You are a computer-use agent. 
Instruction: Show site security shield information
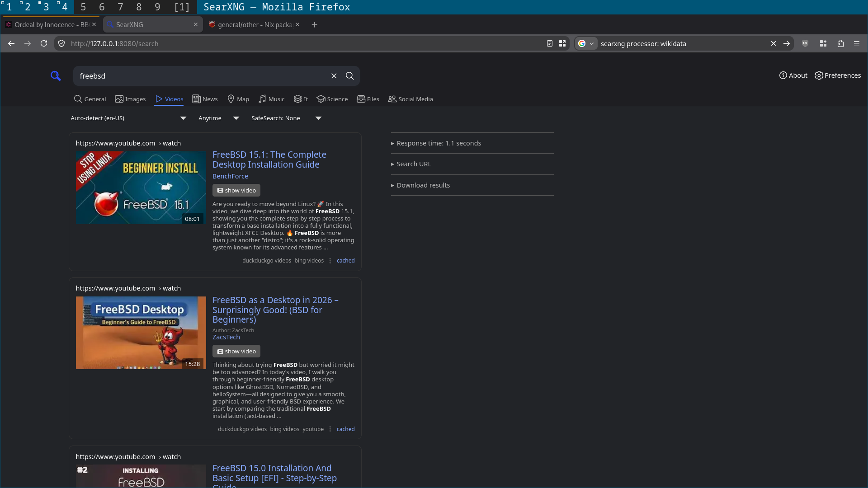(x=62, y=43)
